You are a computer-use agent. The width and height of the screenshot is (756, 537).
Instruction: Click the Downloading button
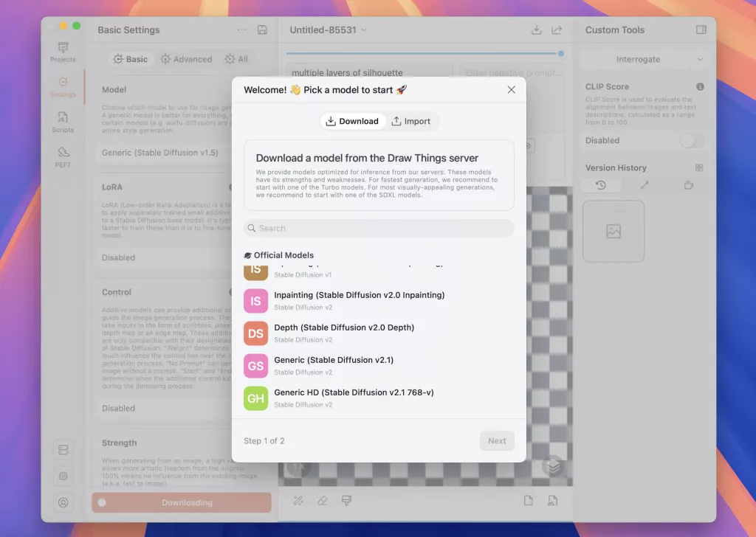click(182, 502)
